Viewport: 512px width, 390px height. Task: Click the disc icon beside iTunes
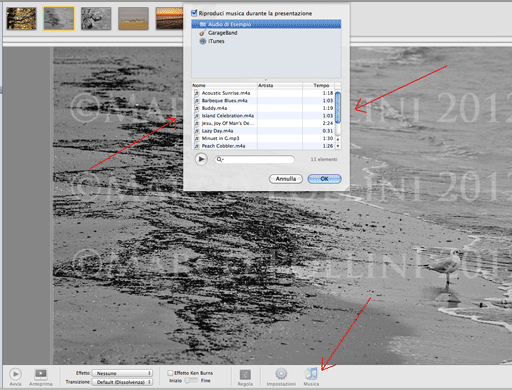coord(203,41)
